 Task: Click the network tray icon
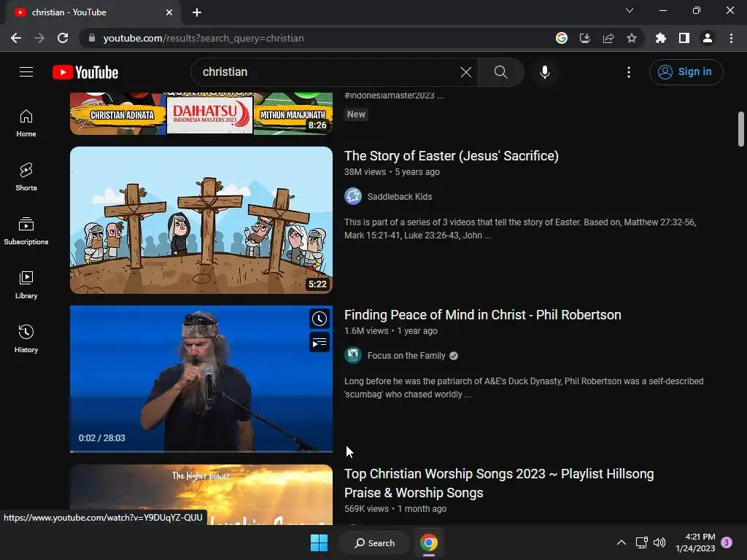[641, 542]
